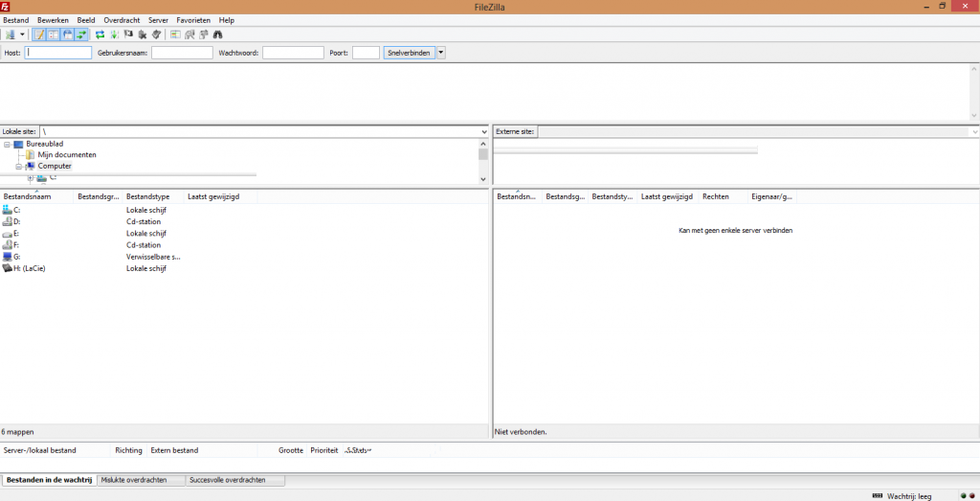Select Computer in the local tree
The height and width of the screenshot is (501, 980).
pyautogui.click(x=55, y=167)
